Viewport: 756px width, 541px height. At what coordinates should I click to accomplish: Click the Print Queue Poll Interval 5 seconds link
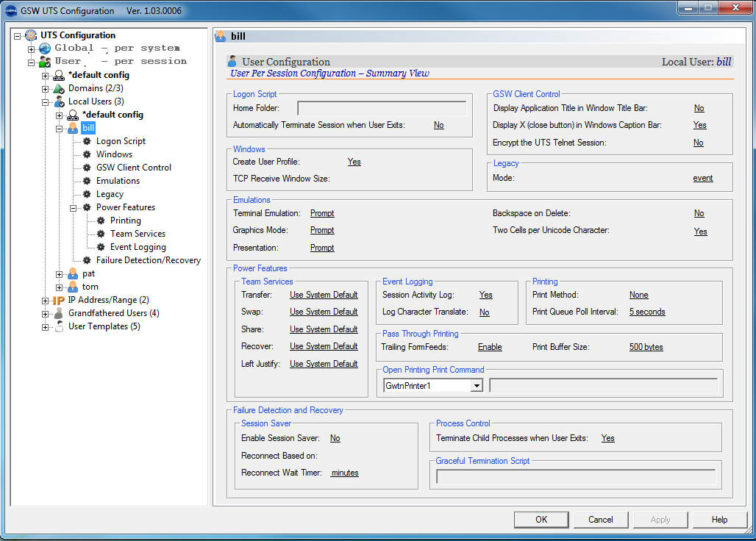647,312
